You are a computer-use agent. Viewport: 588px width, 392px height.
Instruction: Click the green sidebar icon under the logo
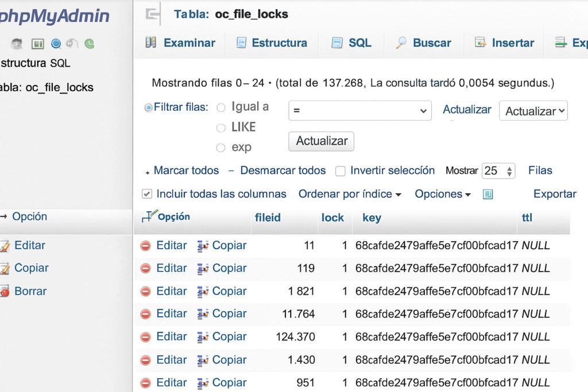click(89, 44)
